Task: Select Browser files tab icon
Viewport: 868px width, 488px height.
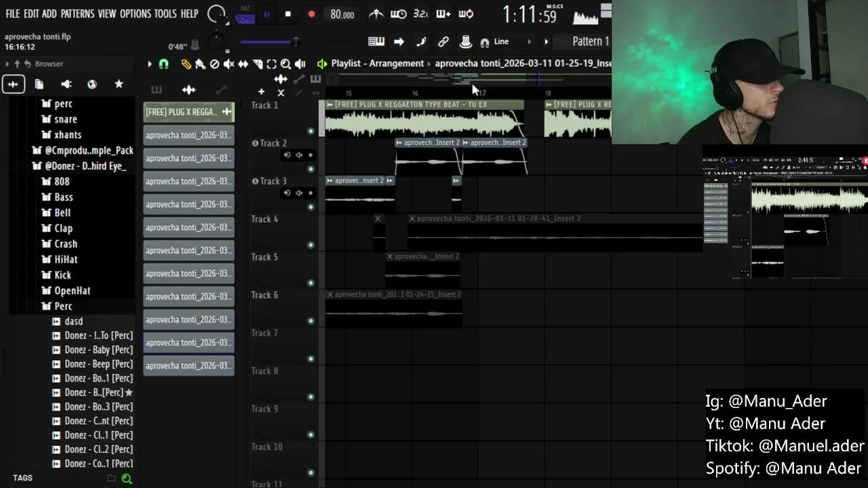Action: [x=39, y=84]
